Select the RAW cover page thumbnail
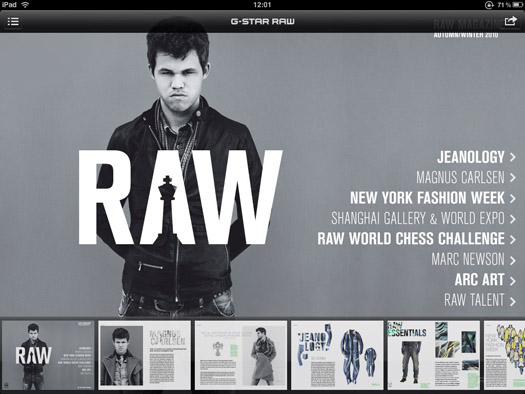 point(48,355)
